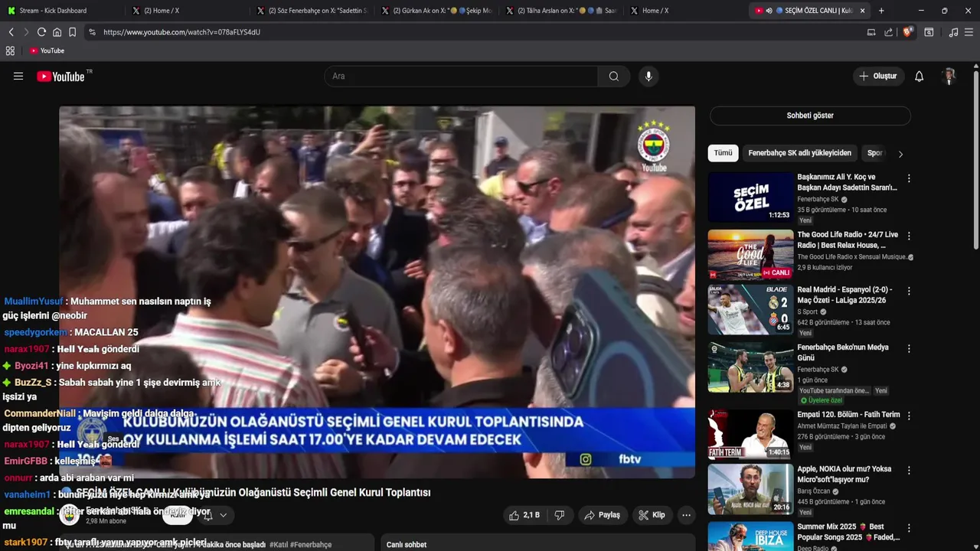This screenshot has height=551, width=980.
Task: Select the Tümü filter chip
Action: pos(724,153)
